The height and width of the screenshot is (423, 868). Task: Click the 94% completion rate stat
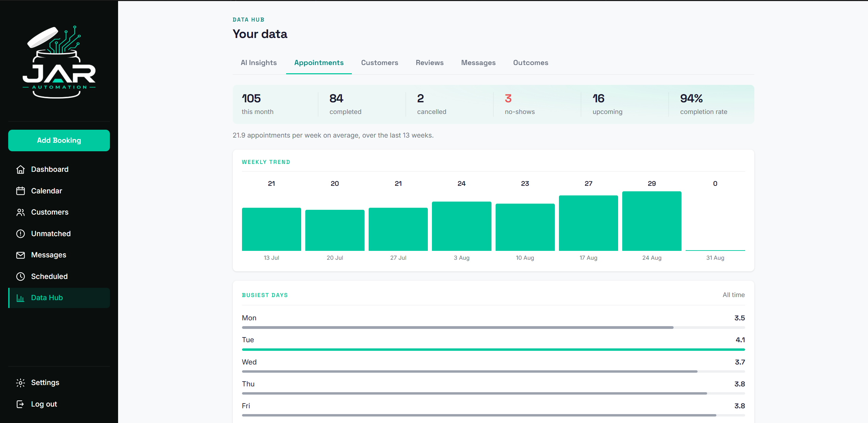[x=703, y=104]
